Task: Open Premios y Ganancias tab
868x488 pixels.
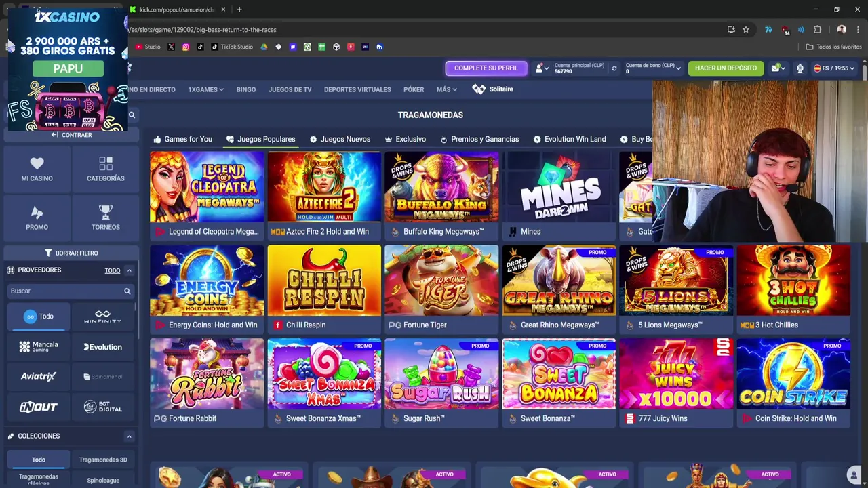Action: pos(479,139)
